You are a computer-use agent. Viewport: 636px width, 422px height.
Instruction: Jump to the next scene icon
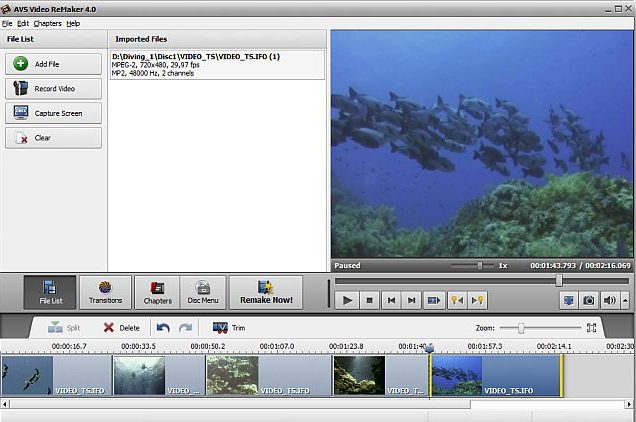(434, 300)
